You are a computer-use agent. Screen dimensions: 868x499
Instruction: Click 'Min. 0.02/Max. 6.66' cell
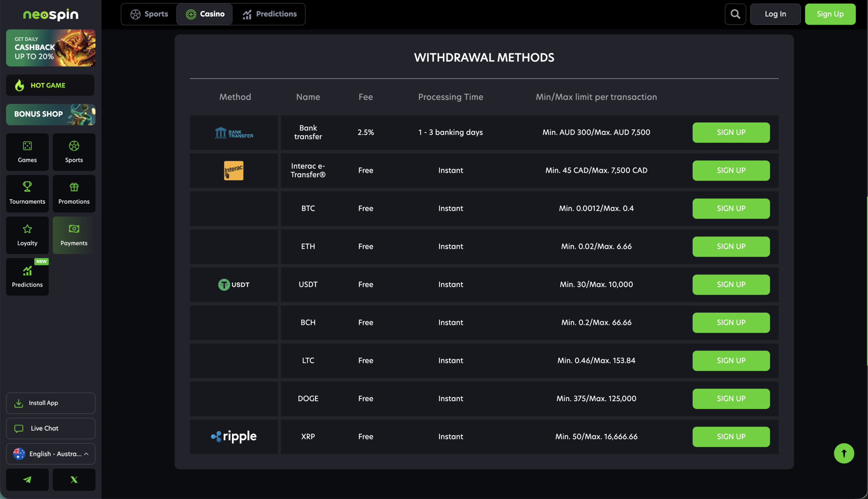(x=596, y=246)
